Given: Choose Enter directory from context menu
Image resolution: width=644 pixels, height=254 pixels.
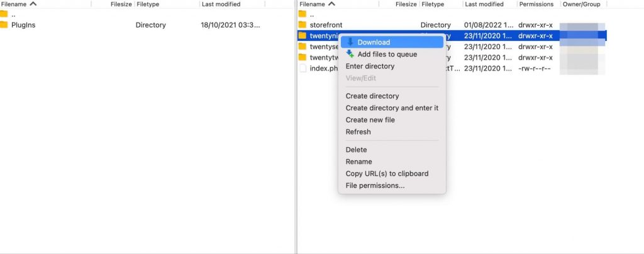Looking at the screenshot, I should [x=370, y=66].
